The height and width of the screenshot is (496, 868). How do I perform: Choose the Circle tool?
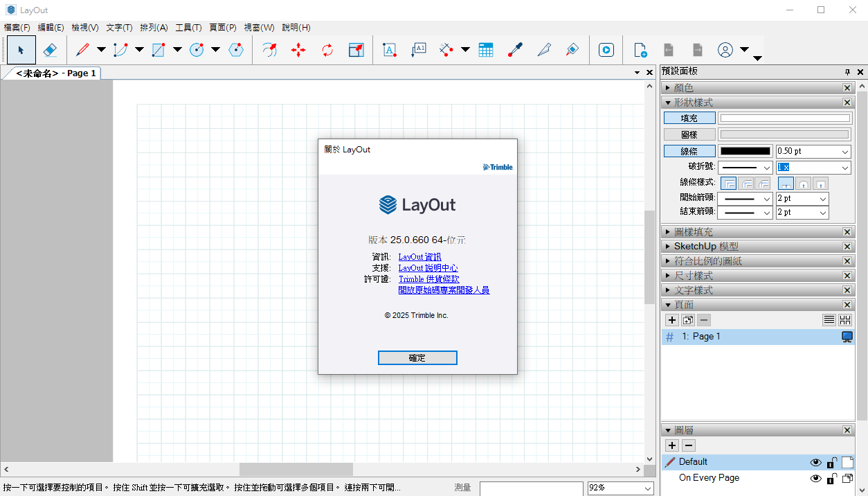click(197, 50)
